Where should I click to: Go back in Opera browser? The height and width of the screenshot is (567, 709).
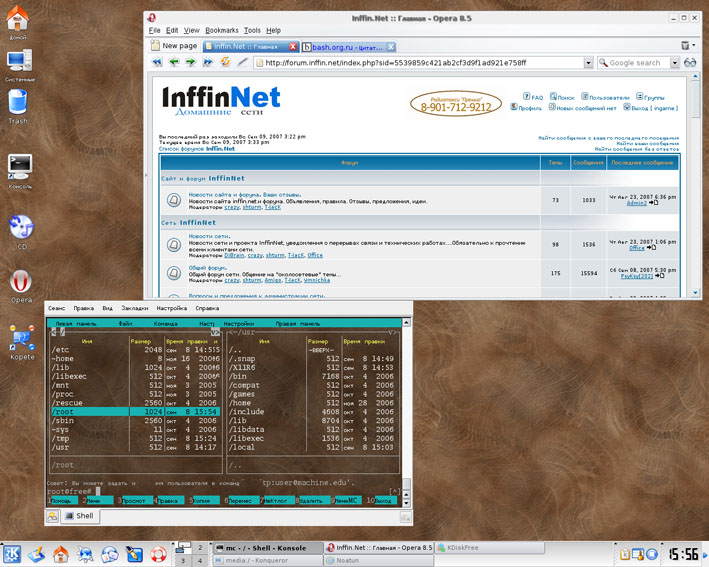174,62
